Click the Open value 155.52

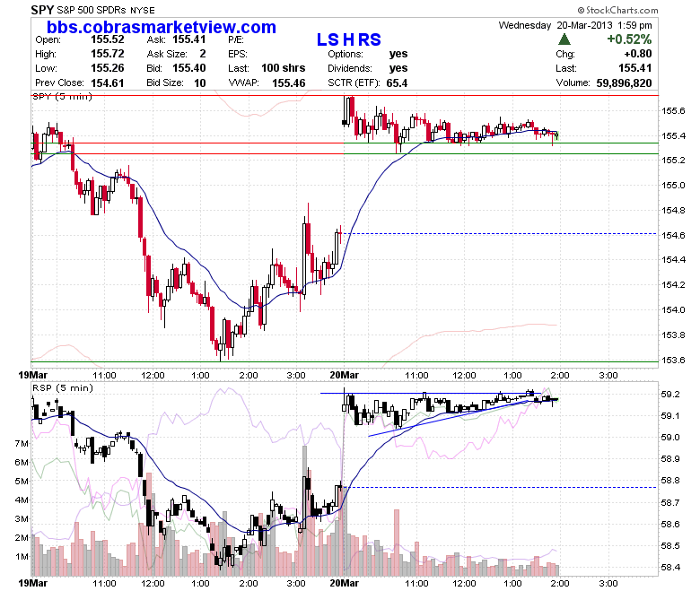coord(107,39)
